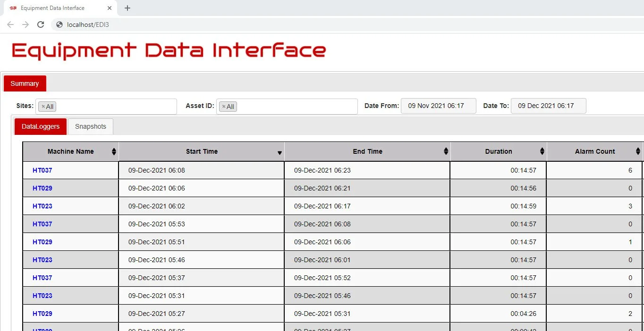
Task: Click end time cell 09-Dec-2021 06:23
Action: (367, 170)
